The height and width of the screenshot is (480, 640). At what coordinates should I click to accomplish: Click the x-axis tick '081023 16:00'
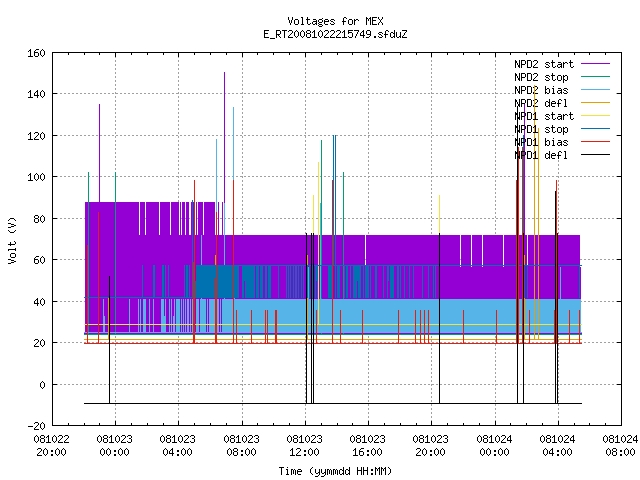pos(367,446)
